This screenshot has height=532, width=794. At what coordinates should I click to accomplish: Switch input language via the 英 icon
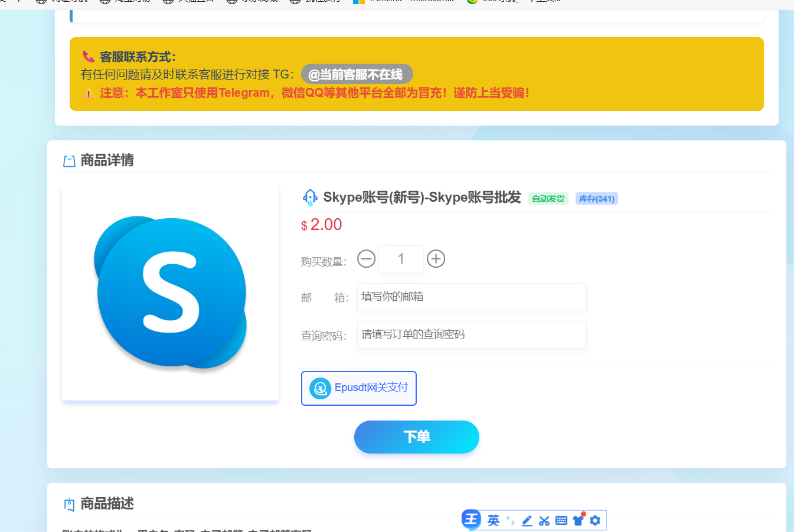pos(494,520)
